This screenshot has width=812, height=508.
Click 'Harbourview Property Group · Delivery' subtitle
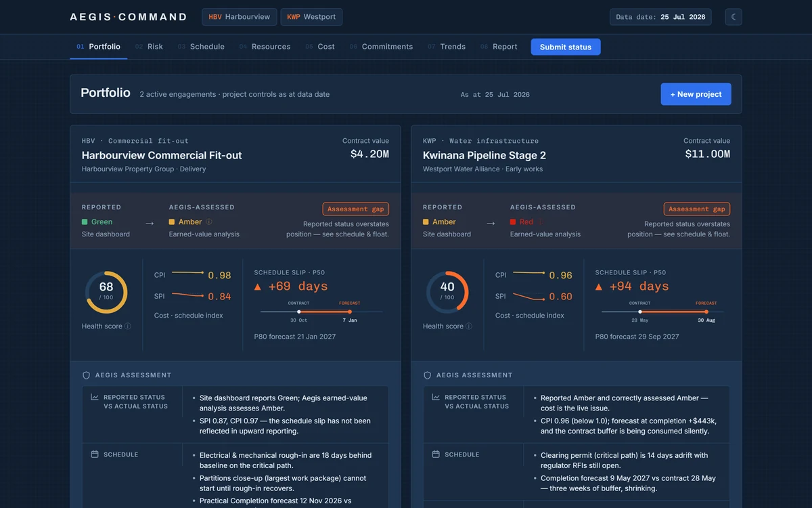click(x=143, y=169)
